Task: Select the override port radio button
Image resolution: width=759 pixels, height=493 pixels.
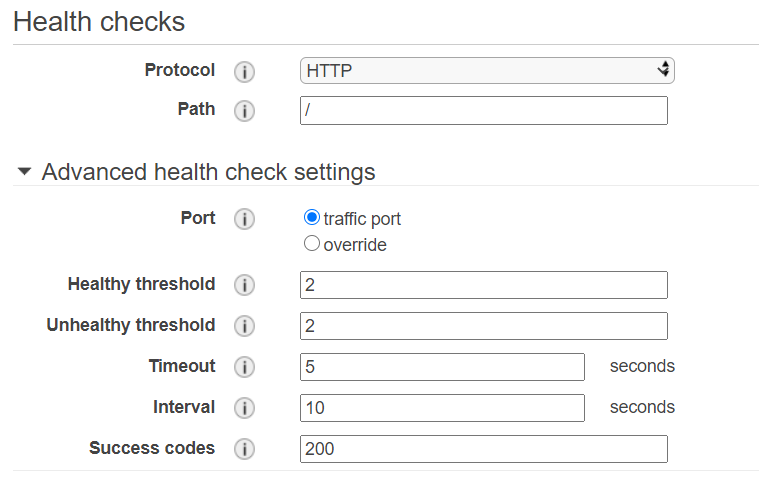Action: pos(312,244)
